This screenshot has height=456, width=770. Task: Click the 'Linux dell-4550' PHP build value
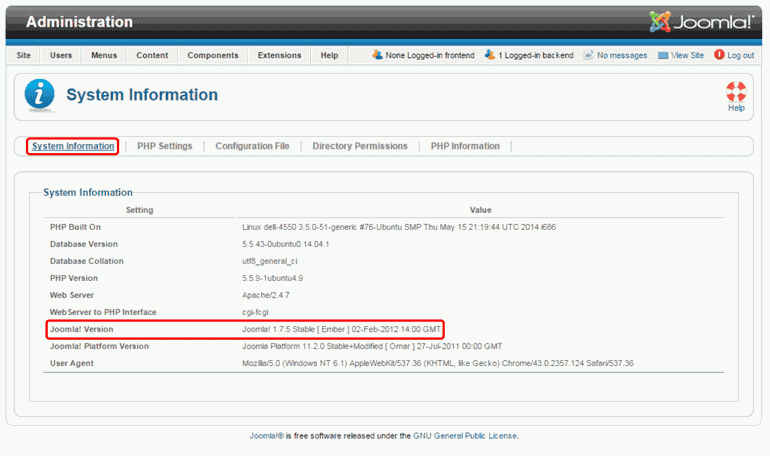399,227
